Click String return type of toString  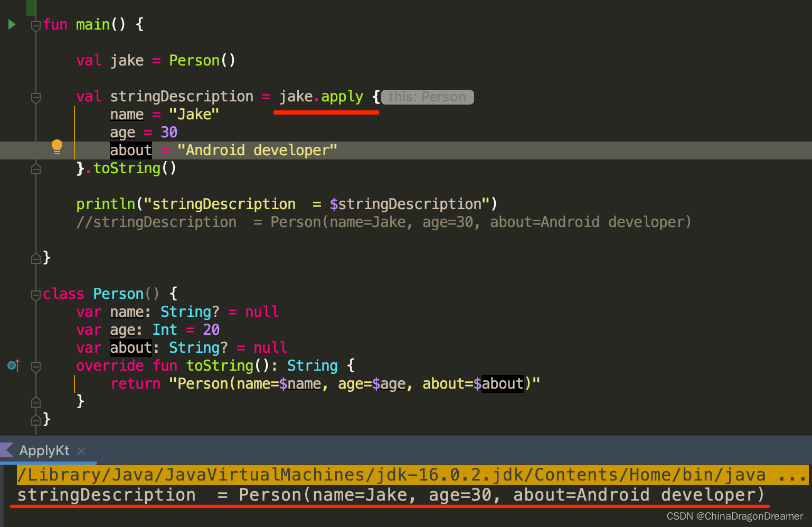coord(313,365)
